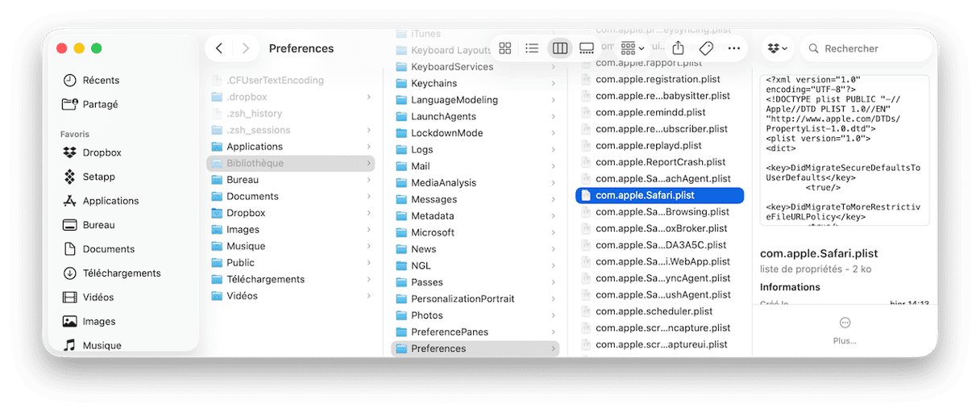Open the Microsoft folder

(433, 232)
